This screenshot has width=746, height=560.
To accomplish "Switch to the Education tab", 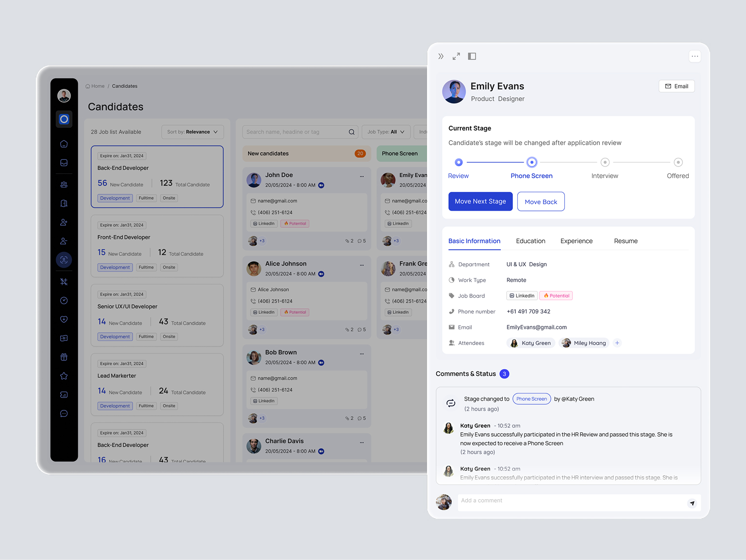I will click(530, 241).
